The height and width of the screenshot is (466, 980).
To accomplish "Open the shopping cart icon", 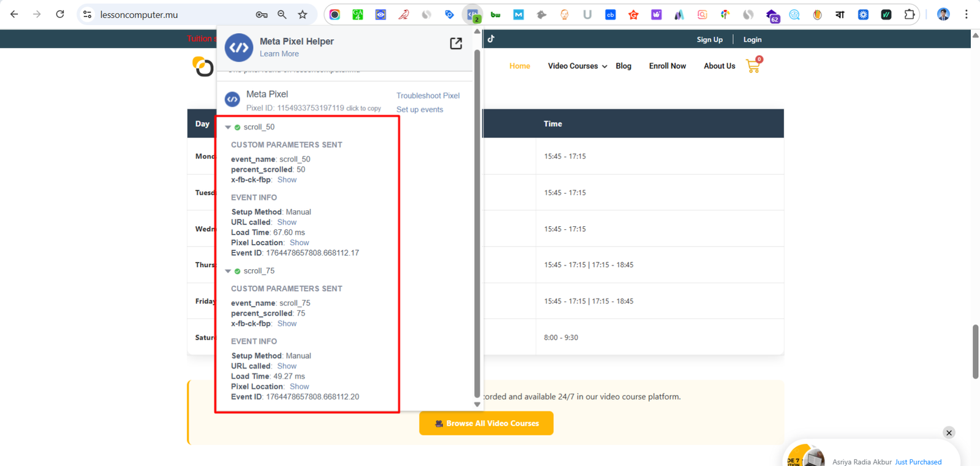I will coord(753,66).
